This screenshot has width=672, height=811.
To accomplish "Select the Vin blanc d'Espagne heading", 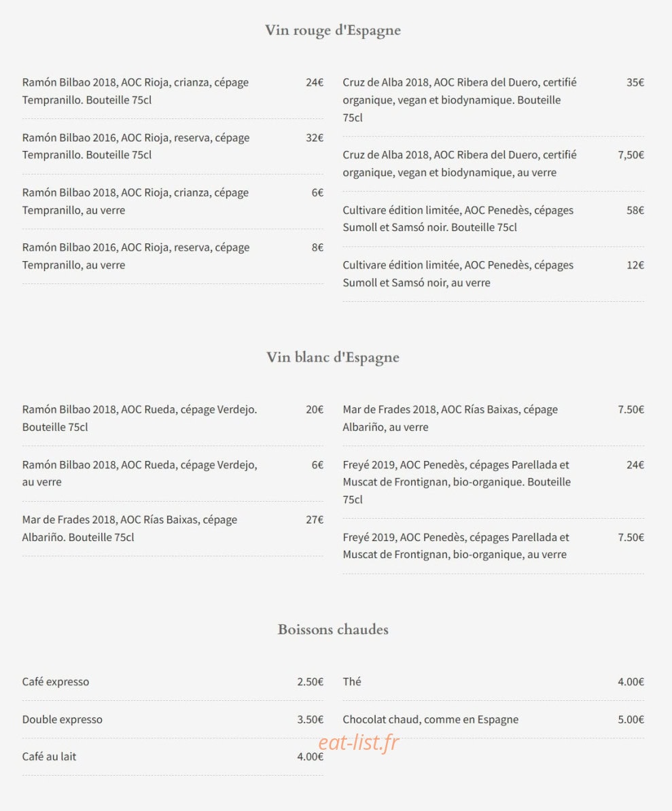I will click(333, 358).
